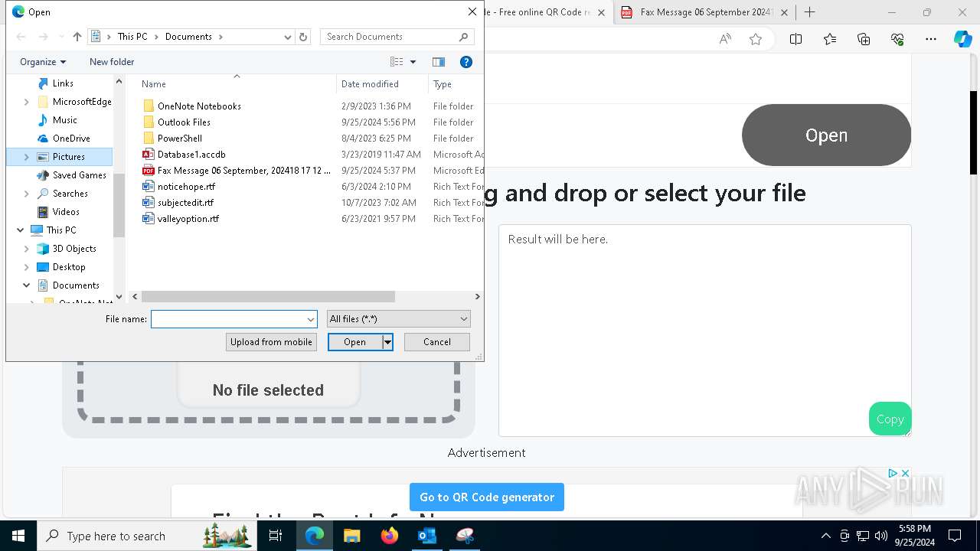This screenshot has height=551, width=980.
Task: Open Edge Favorites list icon
Action: coord(830,39)
